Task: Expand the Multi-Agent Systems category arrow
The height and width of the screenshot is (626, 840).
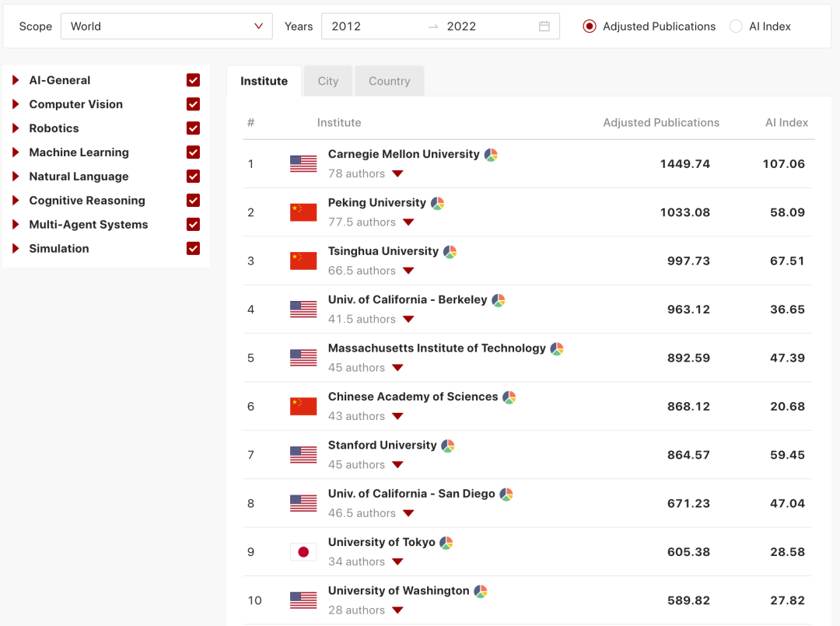Action: (x=16, y=225)
